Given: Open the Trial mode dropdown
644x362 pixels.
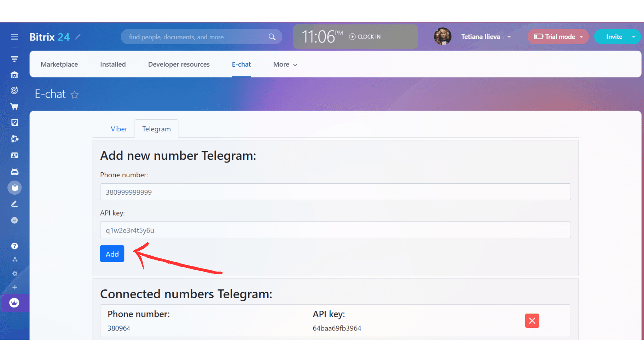Looking at the screenshot, I should (x=558, y=37).
